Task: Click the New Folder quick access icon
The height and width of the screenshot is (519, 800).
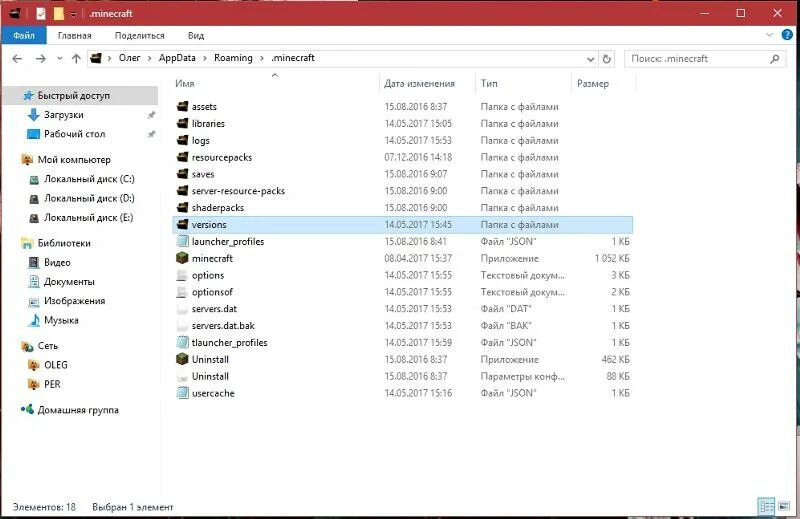Action: (59, 14)
